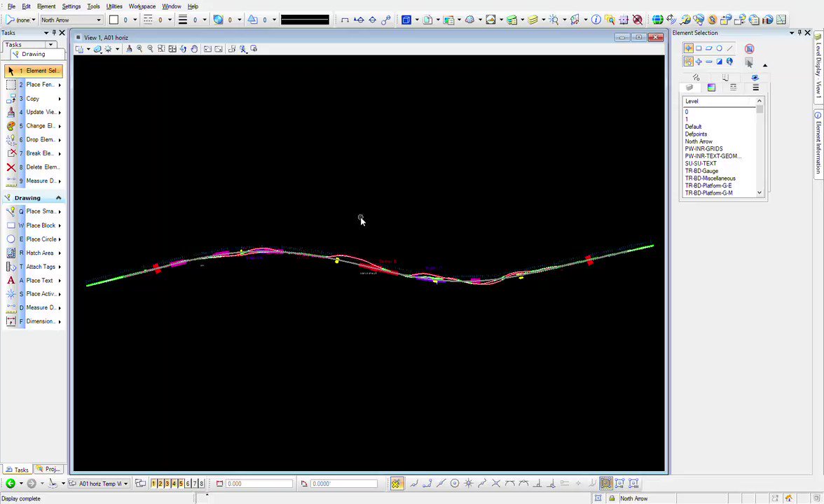The width and height of the screenshot is (824, 504).
Task: Toggle view number 3 button
Action: tap(167, 484)
